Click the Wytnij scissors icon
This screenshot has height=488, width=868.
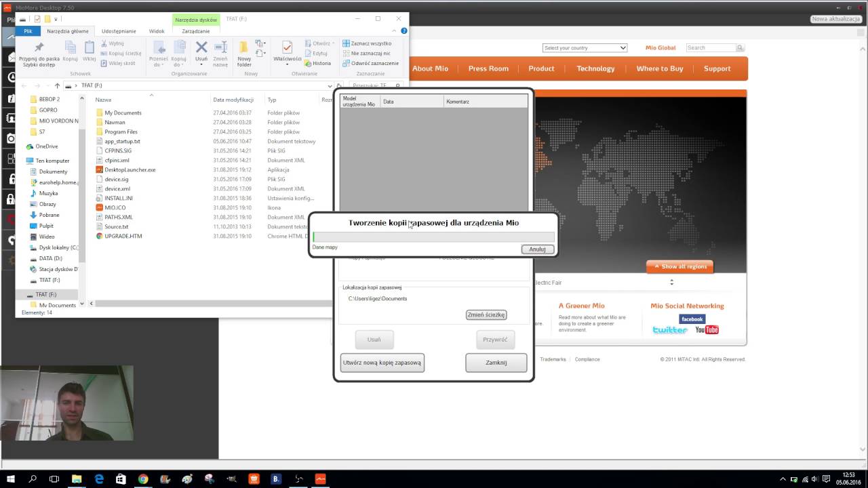click(x=104, y=43)
